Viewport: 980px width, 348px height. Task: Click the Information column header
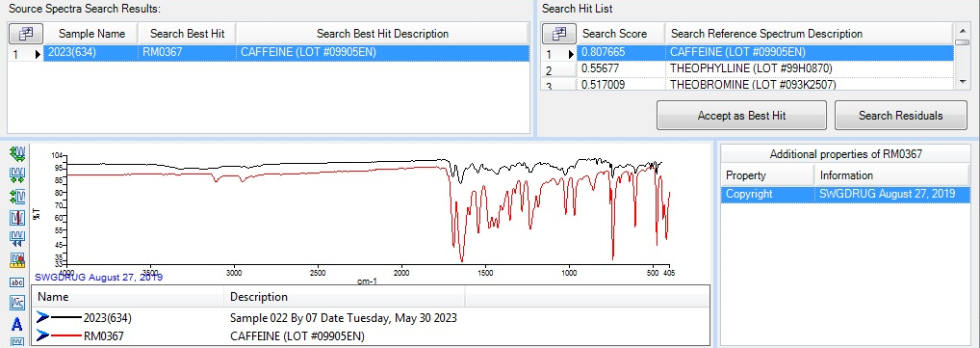892,175
